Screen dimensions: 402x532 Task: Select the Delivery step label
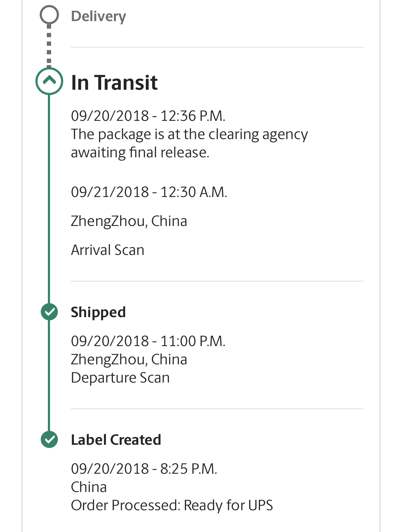coord(98,16)
